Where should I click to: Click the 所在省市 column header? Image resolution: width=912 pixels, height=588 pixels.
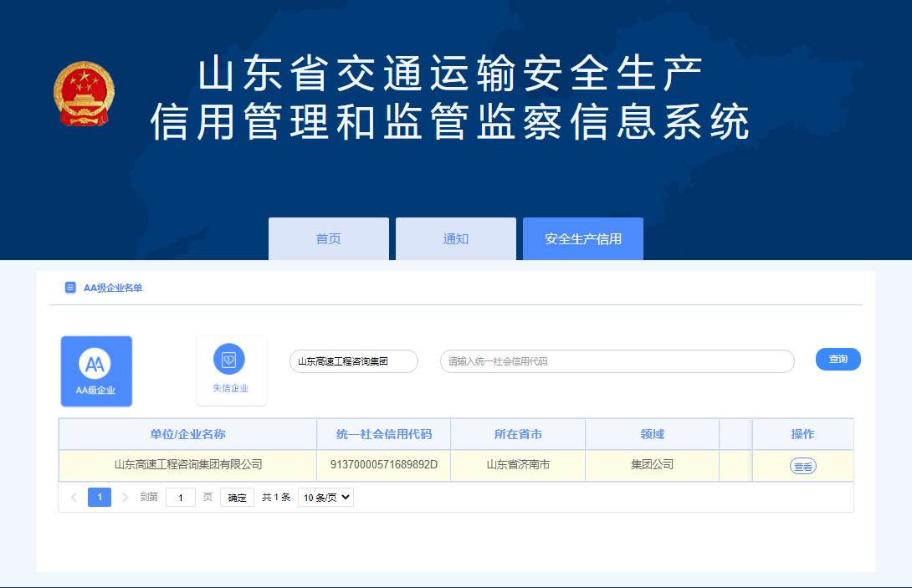pos(518,434)
